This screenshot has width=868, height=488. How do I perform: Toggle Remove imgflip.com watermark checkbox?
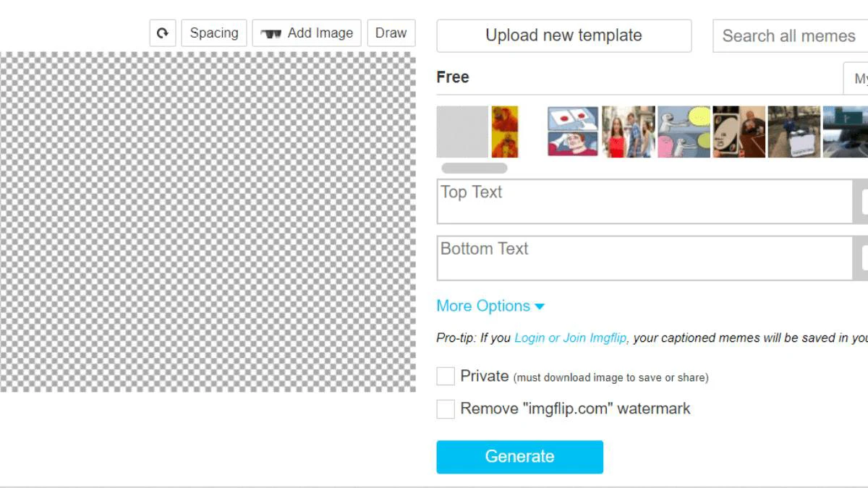point(446,409)
